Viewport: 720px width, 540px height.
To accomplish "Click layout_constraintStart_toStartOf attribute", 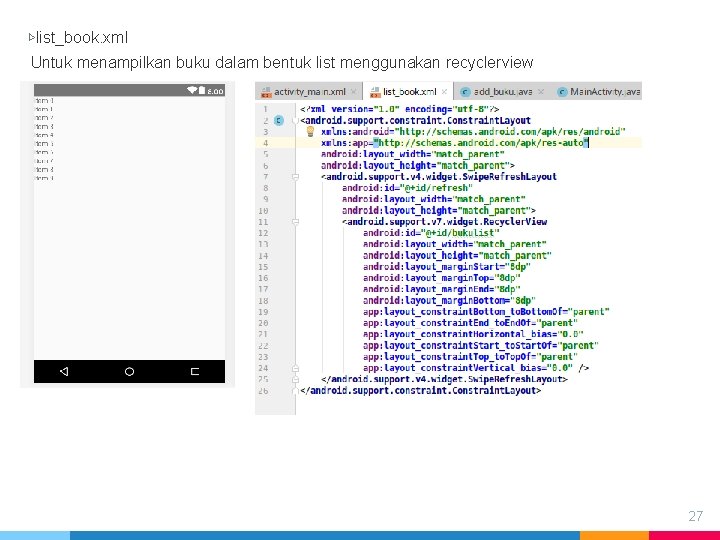I will tap(481, 345).
